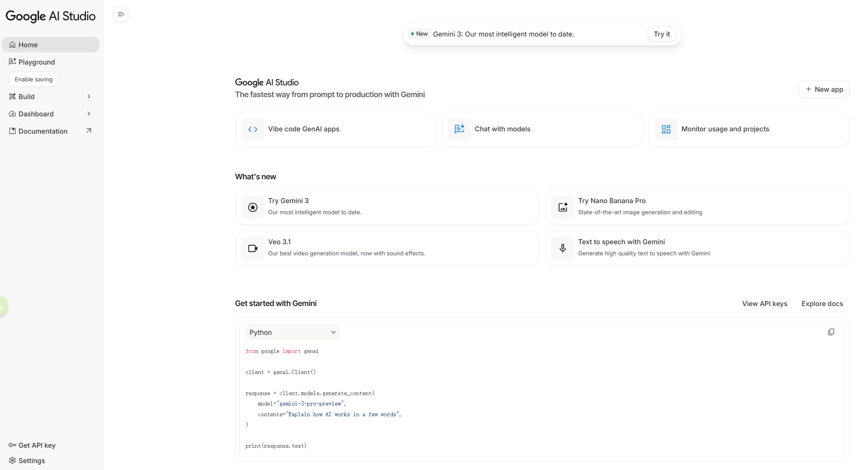Open the Python language dropdown

292,332
